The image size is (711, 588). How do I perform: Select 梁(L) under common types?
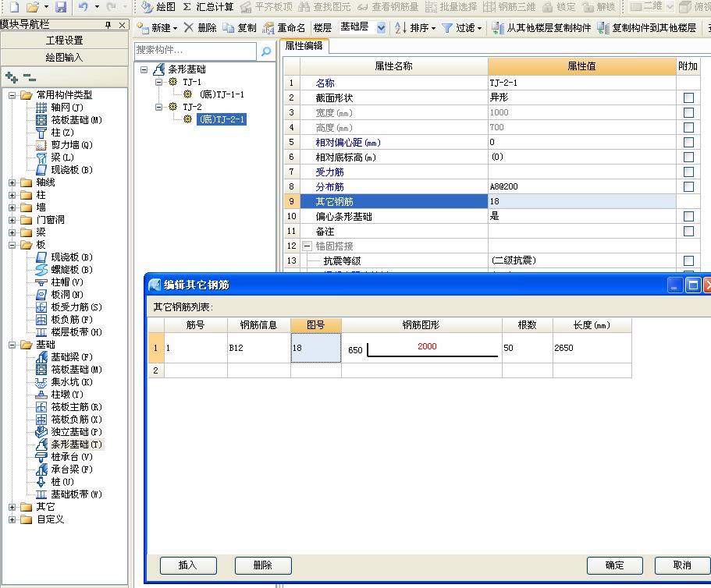tap(62, 158)
